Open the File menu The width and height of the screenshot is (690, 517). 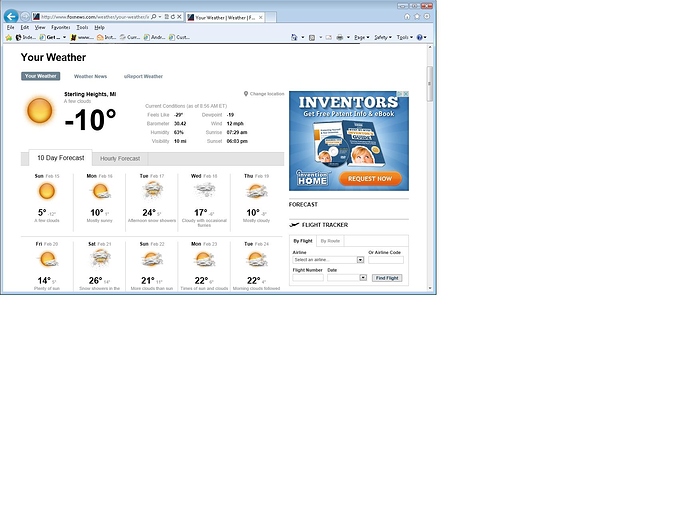pos(11,27)
